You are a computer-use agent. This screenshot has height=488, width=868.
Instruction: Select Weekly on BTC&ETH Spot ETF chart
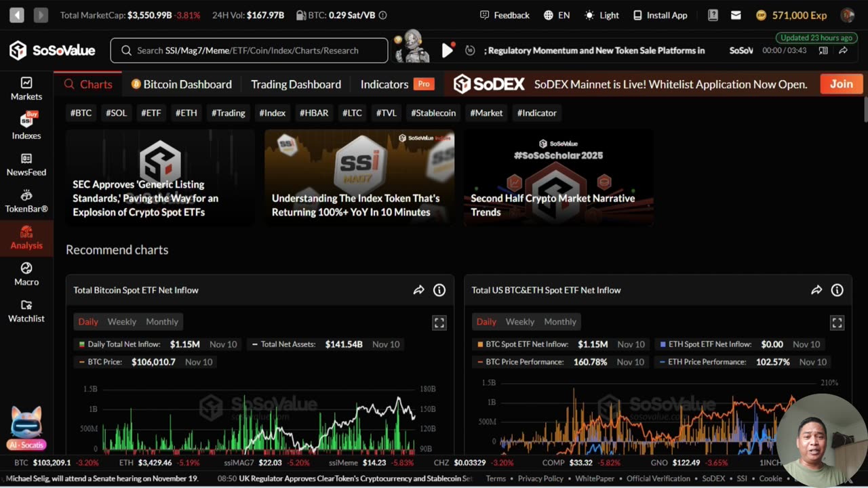pos(520,322)
